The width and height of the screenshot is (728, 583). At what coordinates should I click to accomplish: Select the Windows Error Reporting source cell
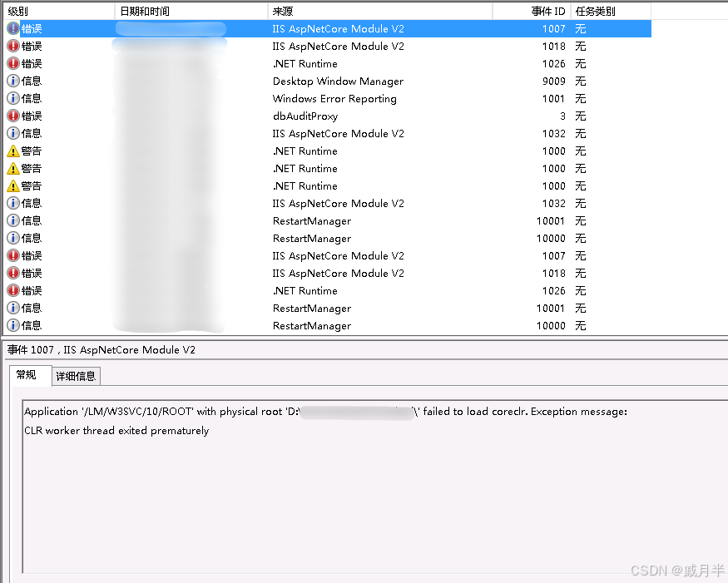click(334, 98)
